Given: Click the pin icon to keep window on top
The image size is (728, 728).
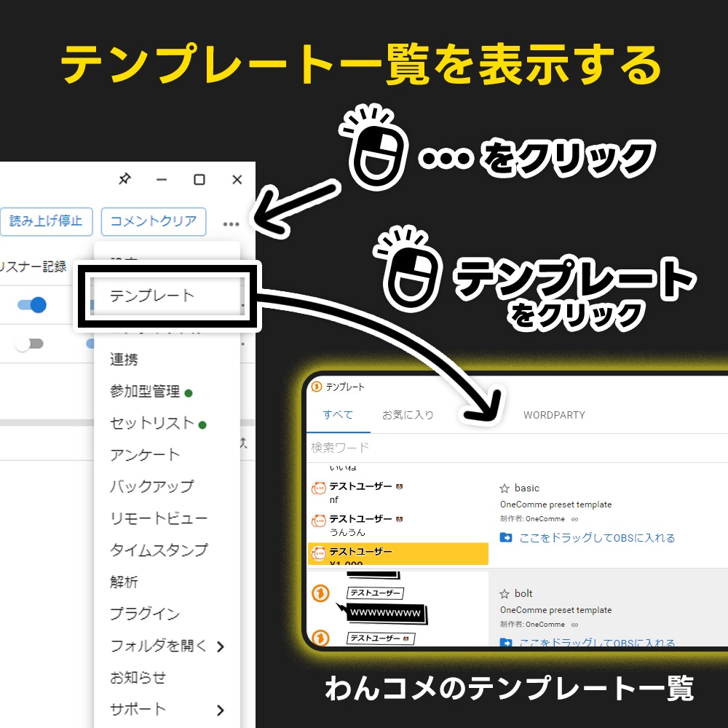Looking at the screenshot, I should (125, 179).
